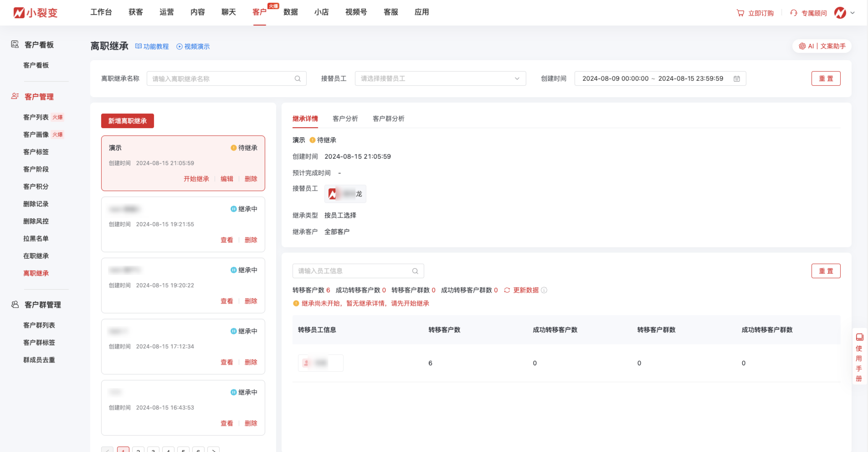Click the 客户管理 section icon
The image size is (868, 452).
click(x=15, y=96)
